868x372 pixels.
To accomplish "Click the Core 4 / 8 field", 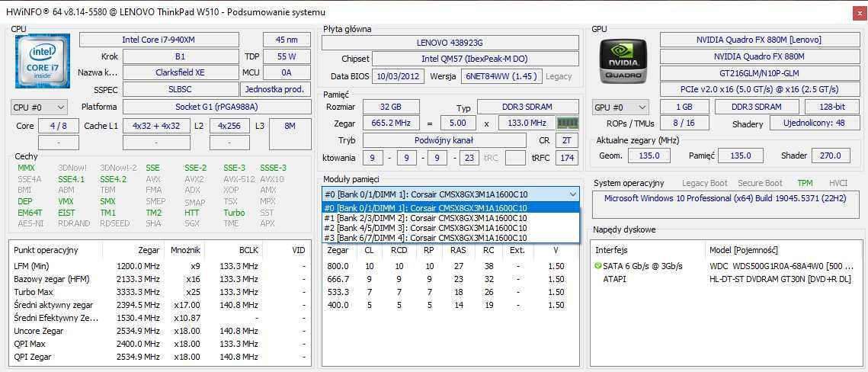I will pos(58,126).
